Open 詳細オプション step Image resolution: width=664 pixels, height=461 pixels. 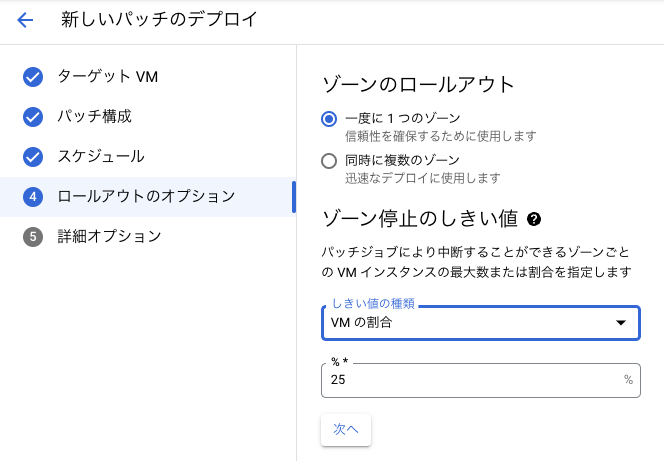(x=109, y=237)
